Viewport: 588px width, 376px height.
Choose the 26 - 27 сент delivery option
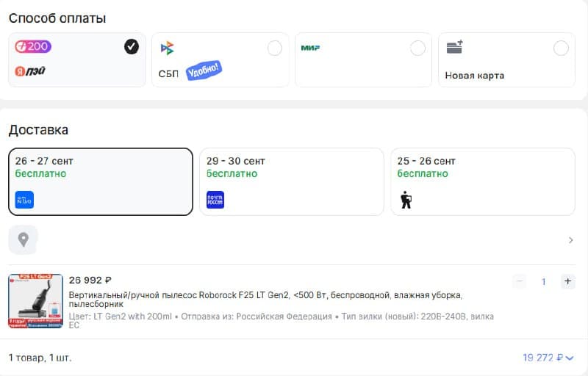pyautogui.click(x=101, y=181)
